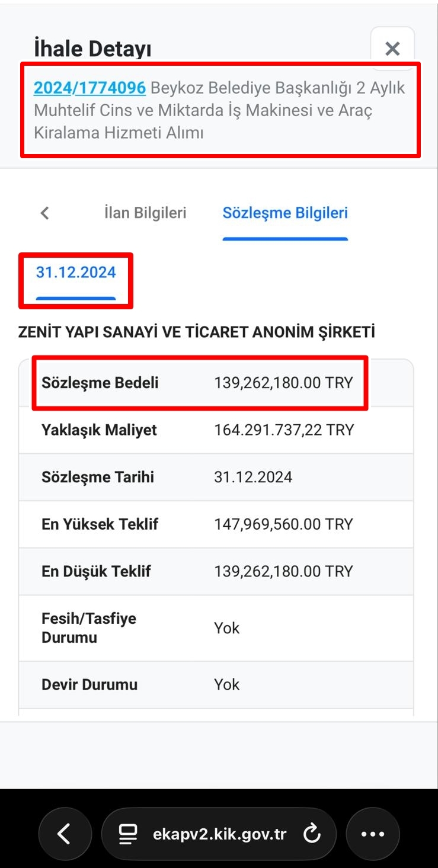Screen dimensions: 438x868
Task: Reload the page with the refresh icon
Action: [x=311, y=834]
